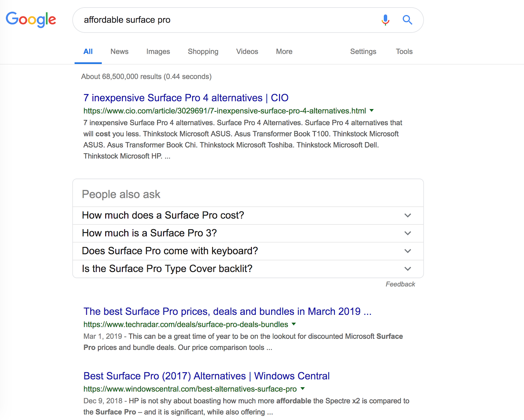Click the techradar.com green URL text
This screenshot has height=420, width=524.
coord(186,325)
